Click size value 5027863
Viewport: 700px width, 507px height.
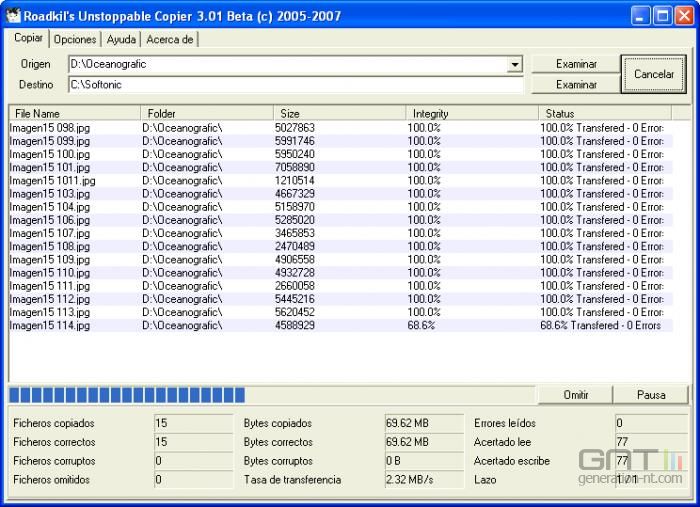(x=295, y=128)
